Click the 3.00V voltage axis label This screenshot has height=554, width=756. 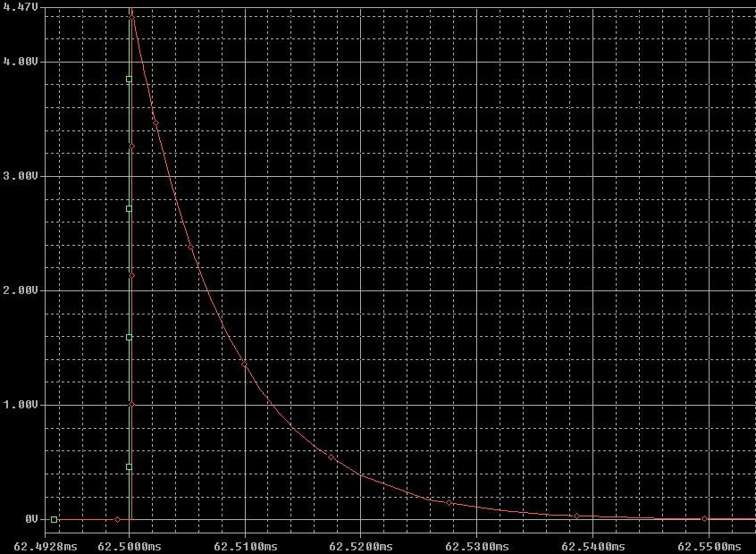(21, 176)
